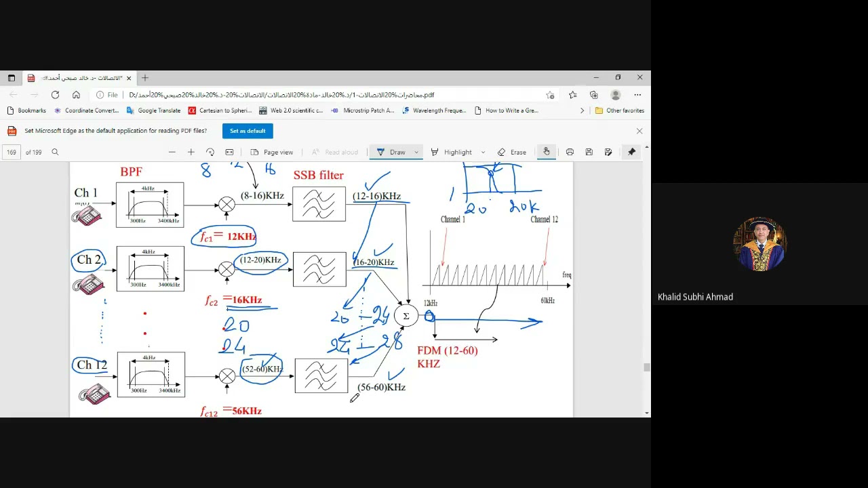868x488 pixels.
Task: Click the Khalid Subhi Ahmad name label
Action: click(x=695, y=297)
